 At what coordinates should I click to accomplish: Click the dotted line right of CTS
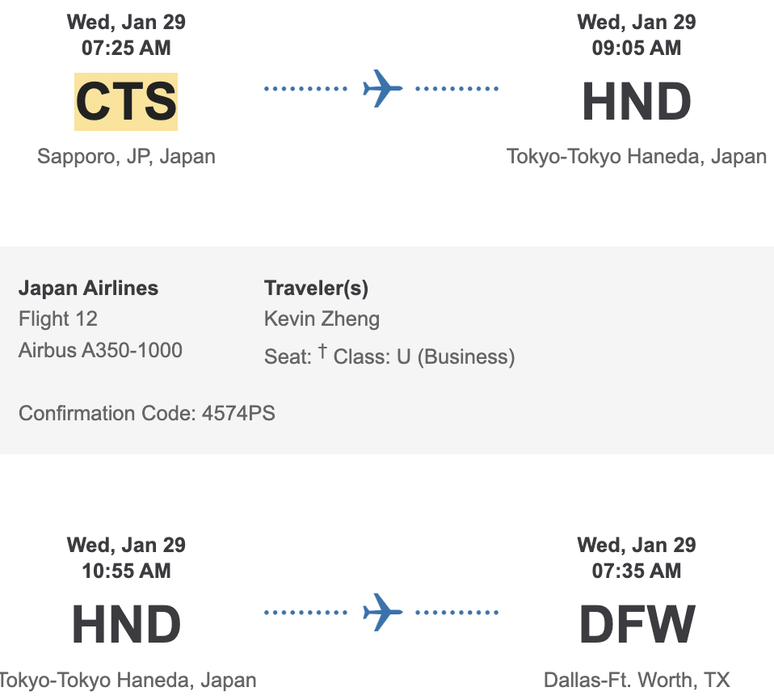[x=305, y=88]
